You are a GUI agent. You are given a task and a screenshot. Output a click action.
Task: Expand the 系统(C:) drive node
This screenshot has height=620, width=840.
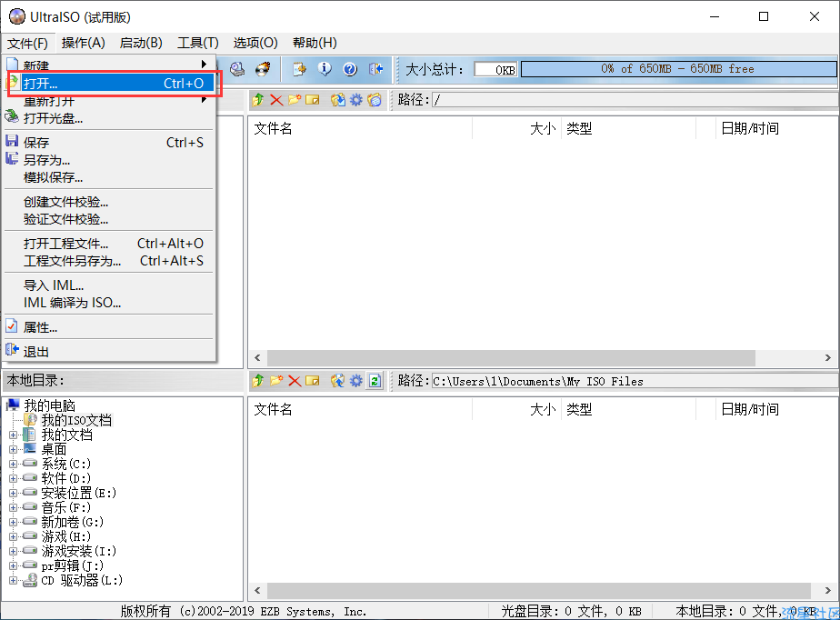(14, 464)
